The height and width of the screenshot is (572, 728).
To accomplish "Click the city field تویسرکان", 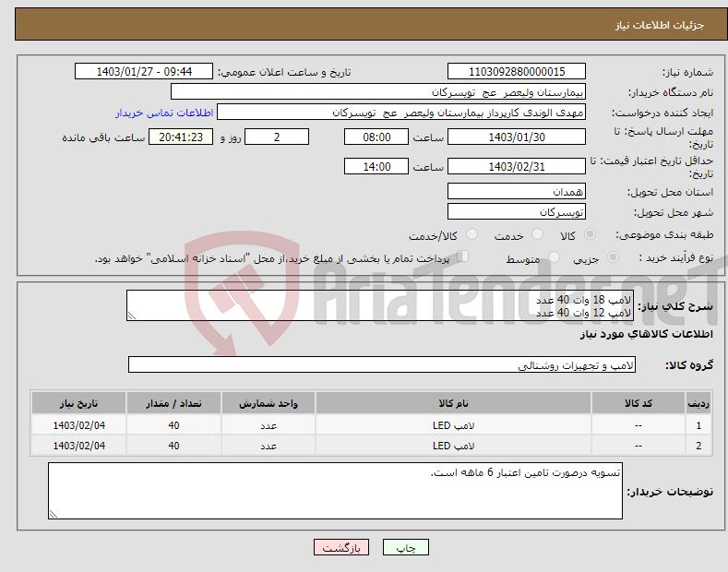I will click(517, 211).
